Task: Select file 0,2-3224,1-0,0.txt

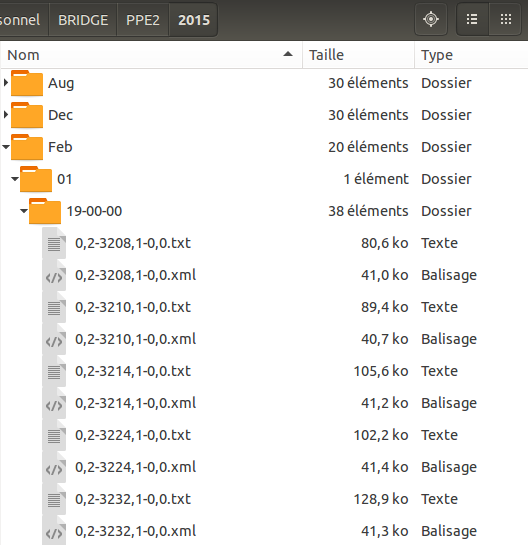Action: 133,435
